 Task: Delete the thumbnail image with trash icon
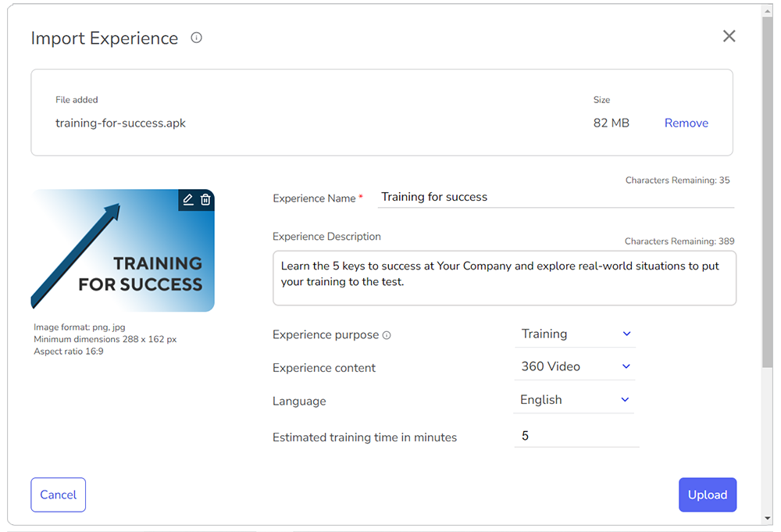pyautogui.click(x=205, y=200)
